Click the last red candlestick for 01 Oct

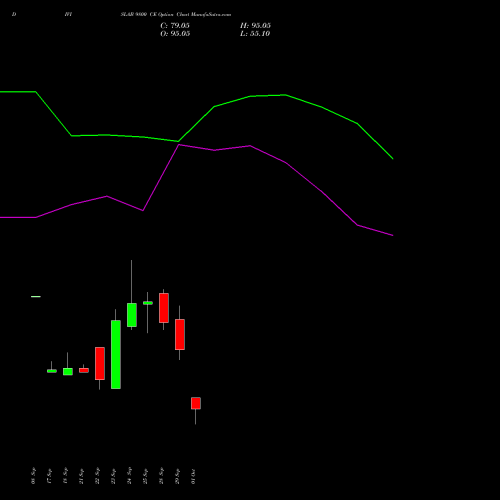point(196,403)
